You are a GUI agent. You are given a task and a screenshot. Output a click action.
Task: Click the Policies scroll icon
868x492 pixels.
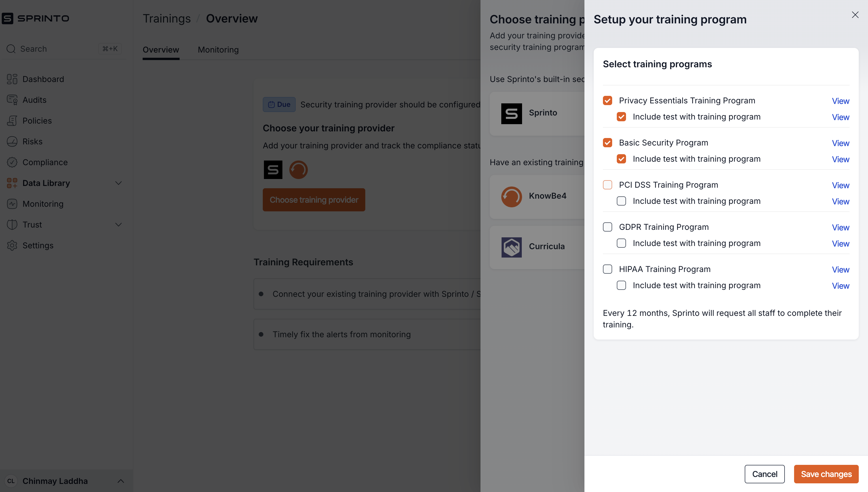click(x=12, y=121)
